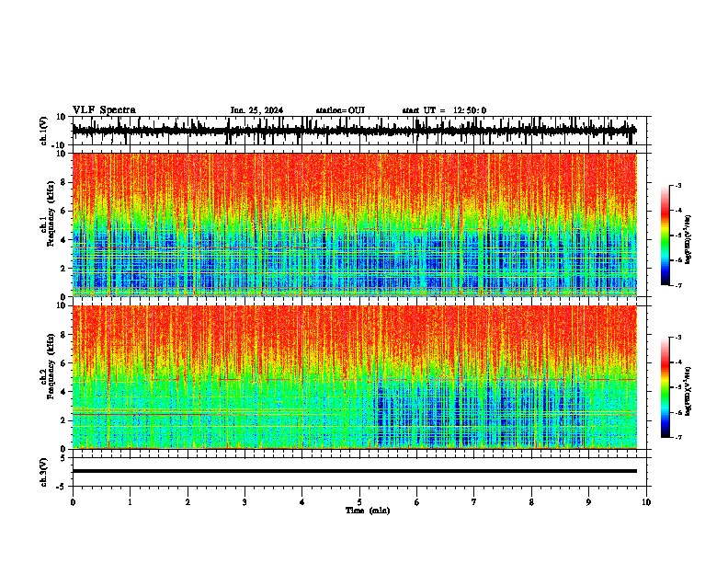The width and height of the screenshot is (728, 563).
Task: Click the ch.1 color scale bar
Action: 665,236
